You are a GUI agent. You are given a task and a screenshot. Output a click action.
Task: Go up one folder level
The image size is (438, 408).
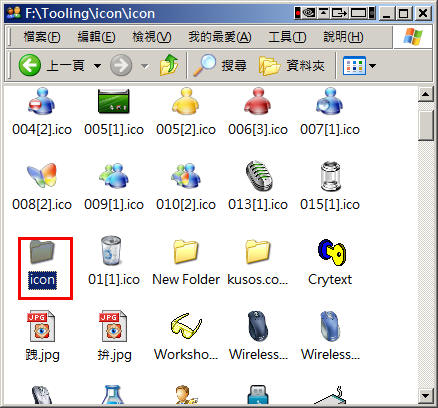[169, 65]
